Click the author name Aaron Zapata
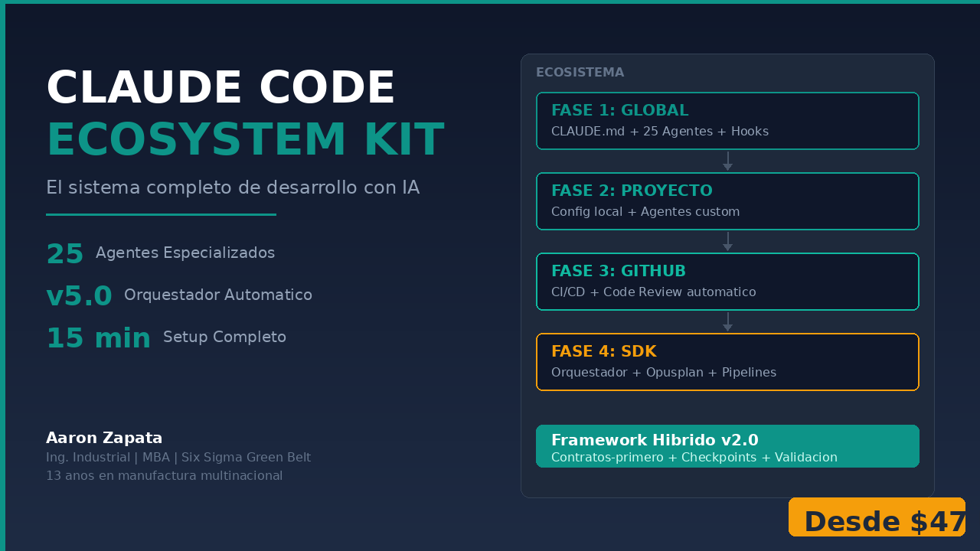 tap(104, 438)
